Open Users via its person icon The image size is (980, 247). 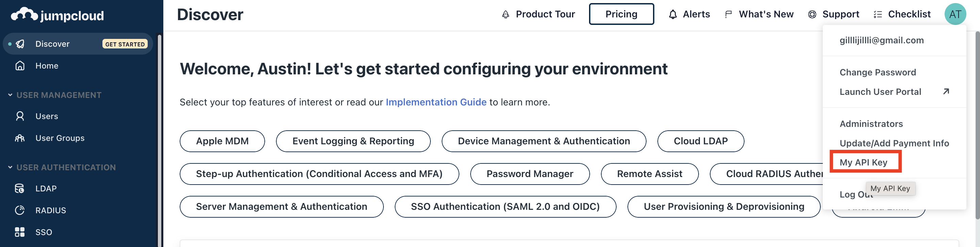(20, 116)
